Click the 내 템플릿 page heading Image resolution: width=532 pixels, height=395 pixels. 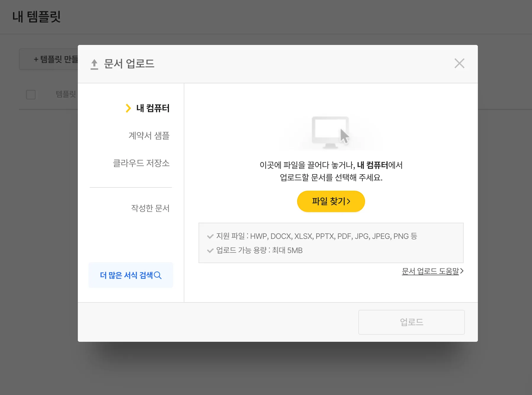pyautogui.click(x=36, y=17)
